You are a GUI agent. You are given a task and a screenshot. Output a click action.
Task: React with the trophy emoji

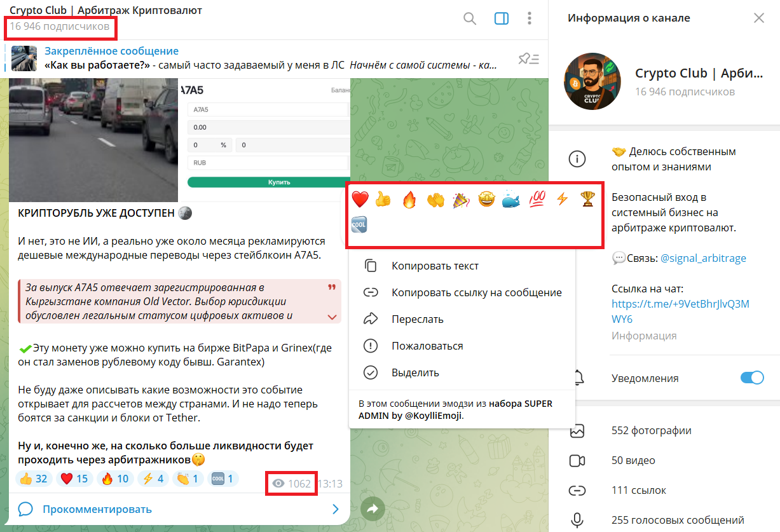point(587,200)
